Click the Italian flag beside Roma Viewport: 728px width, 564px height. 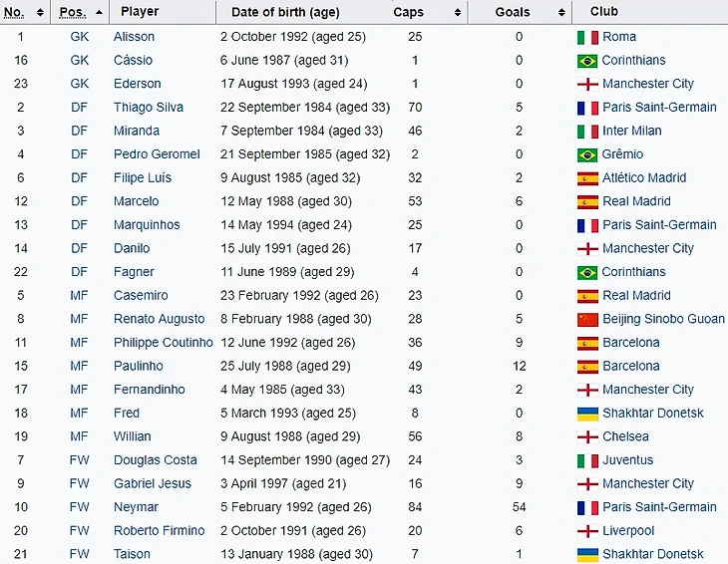[587, 37]
